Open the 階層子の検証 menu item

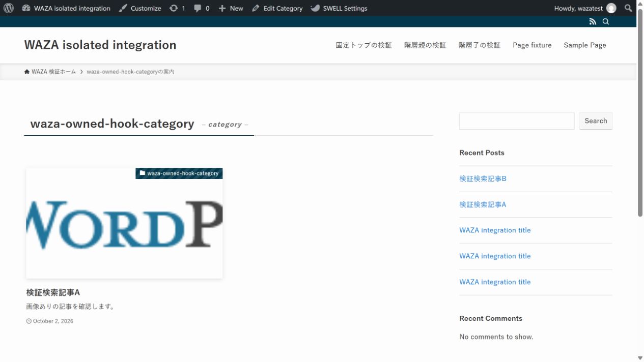pos(480,45)
